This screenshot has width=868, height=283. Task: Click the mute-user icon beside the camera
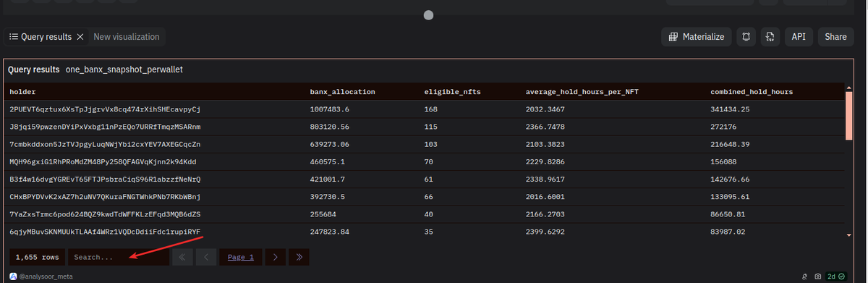pyautogui.click(x=804, y=276)
